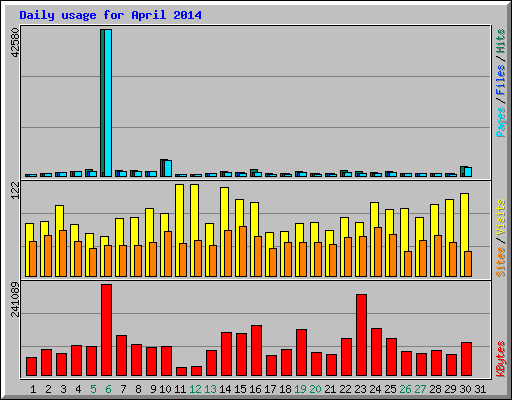The width and height of the screenshot is (512, 400).
Task: Click day label 7 on x-axis
Action: click(123, 389)
